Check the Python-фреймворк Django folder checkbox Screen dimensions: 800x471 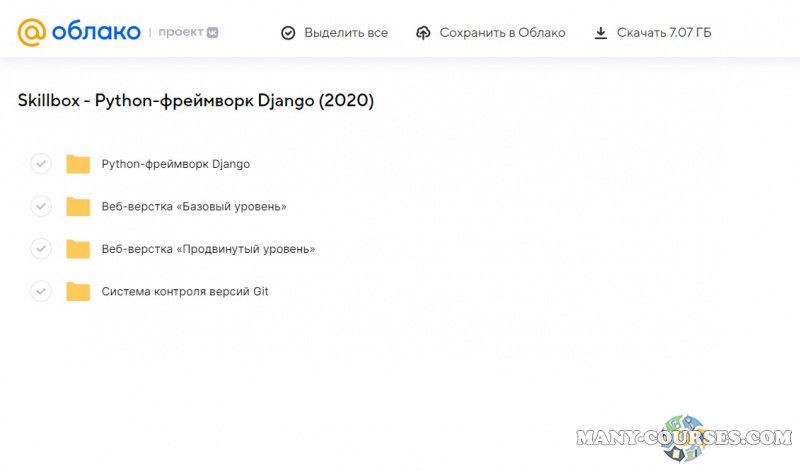click(x=41, y=164)
